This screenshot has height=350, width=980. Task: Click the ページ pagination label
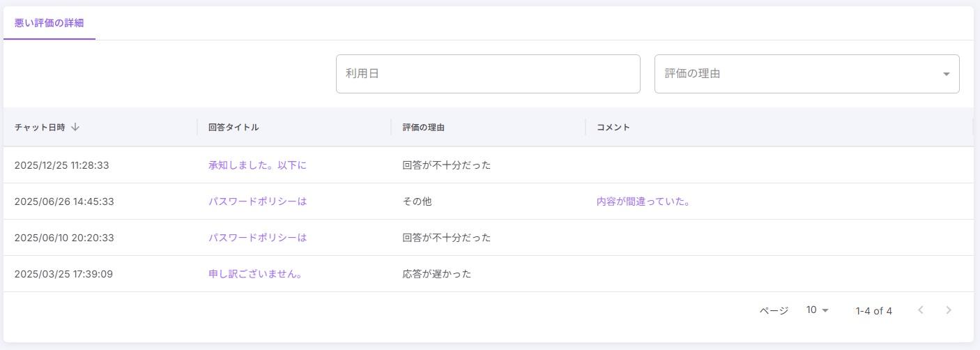click(774, 311)
